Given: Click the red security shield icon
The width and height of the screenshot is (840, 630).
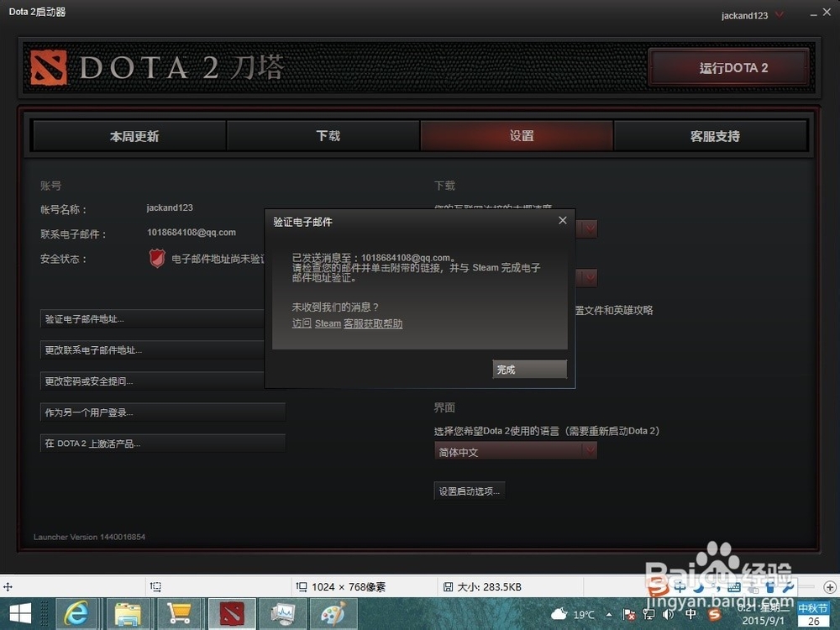Looking at the screenshot, I should coord(157,259).
